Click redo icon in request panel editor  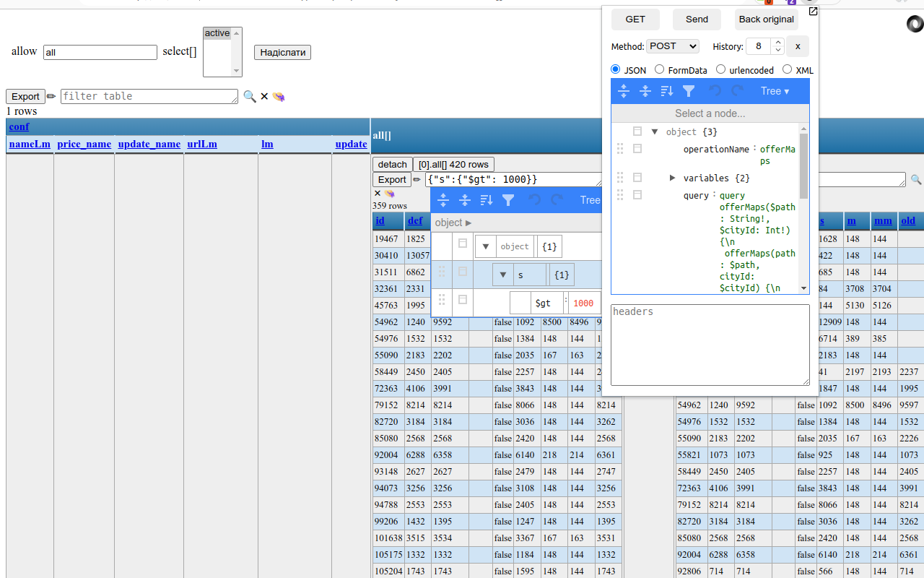pos(737,91)
